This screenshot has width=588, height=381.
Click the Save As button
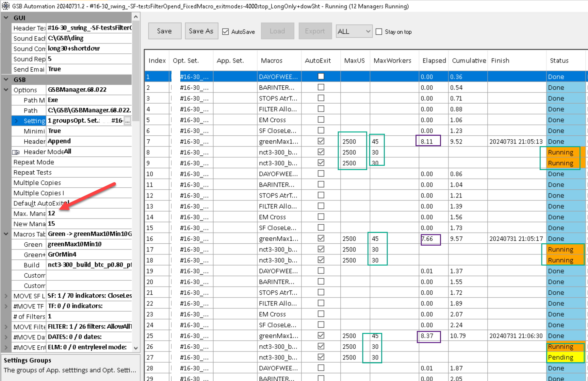[x=201, y=31]
